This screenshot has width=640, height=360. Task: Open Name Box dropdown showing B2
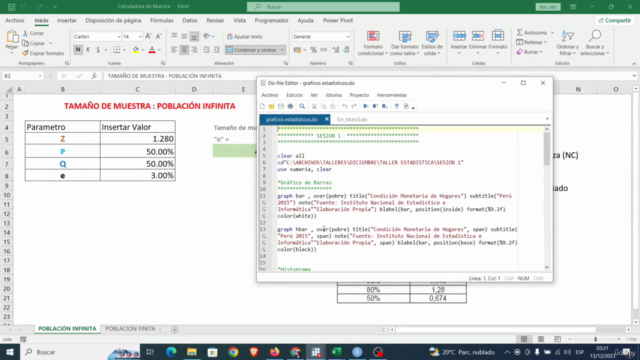[40, 76]
